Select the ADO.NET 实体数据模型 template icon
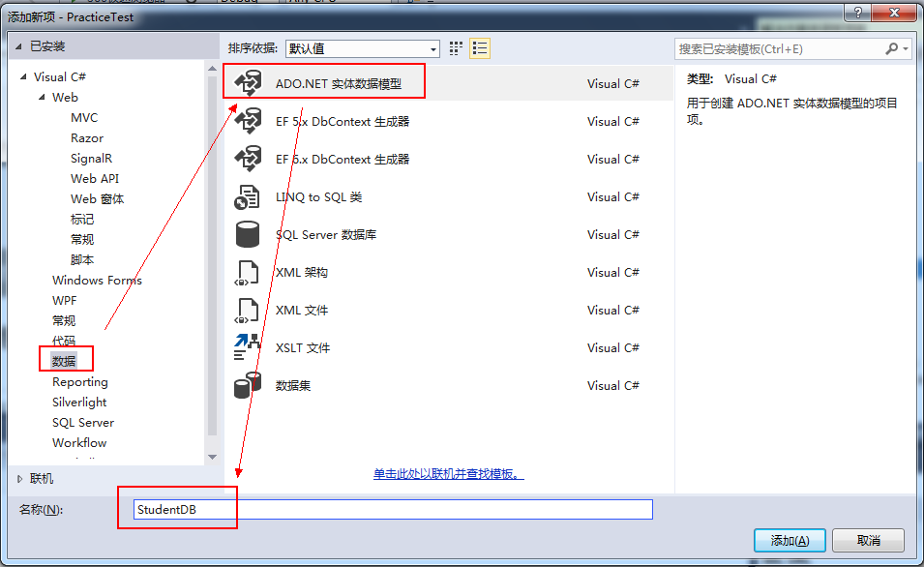 [248, 83]
